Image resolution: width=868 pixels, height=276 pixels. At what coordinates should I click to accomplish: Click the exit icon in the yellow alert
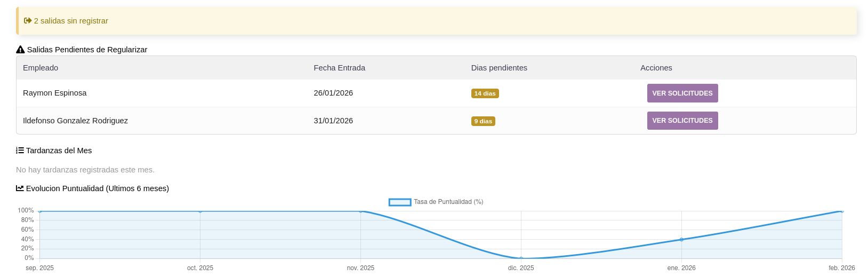click(28, 21)
